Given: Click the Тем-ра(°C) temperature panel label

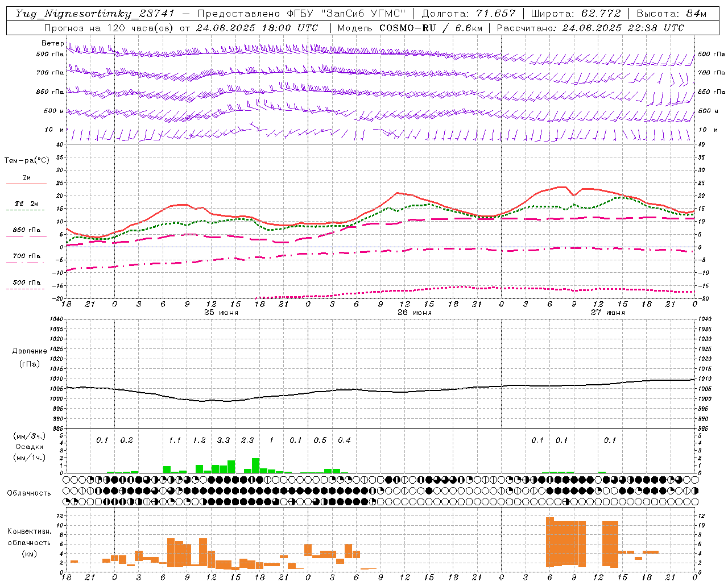Looking at the screenshot, I should click(x=27, y=161).
